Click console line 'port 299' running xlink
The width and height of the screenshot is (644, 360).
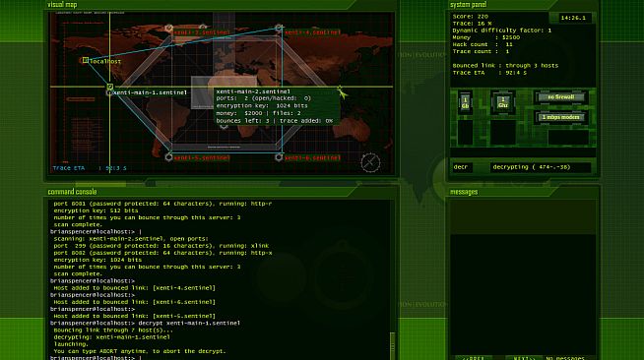point(161,246)
